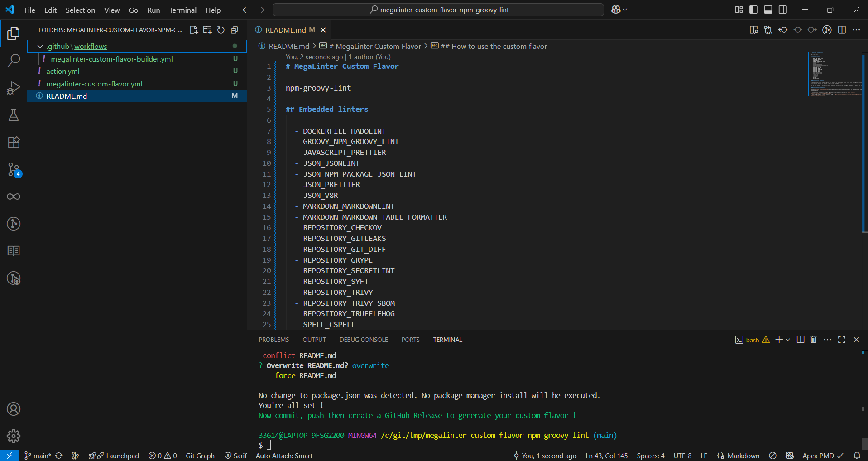Toggle the primary side bar visibility
The image size is (868, 461).
(x=753, y=10)
